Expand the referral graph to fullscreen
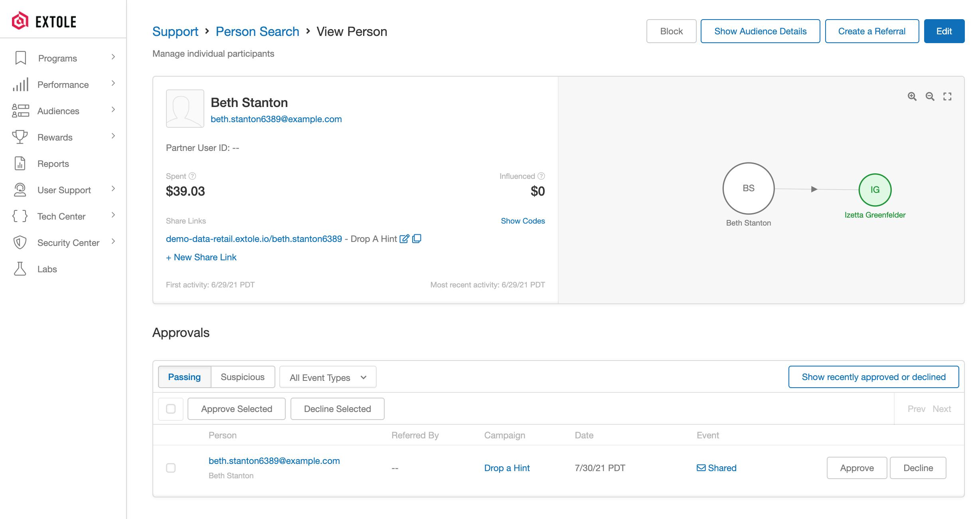This screenshot has width=980, height=519. 948,97
